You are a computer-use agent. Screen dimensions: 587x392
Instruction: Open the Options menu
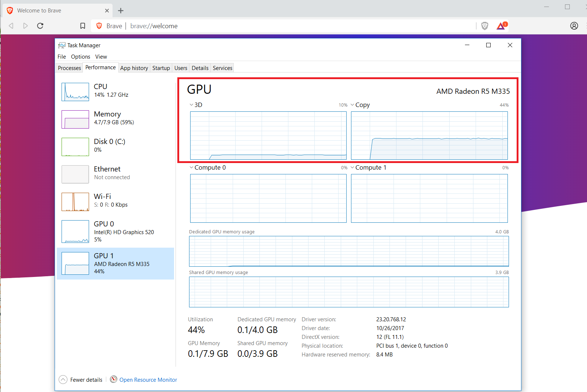pos(81,57)
